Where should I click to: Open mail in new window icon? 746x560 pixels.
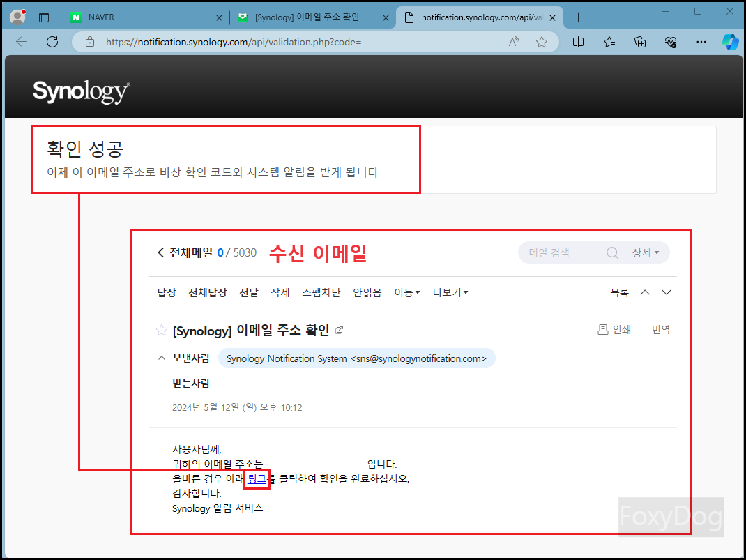(340, 330)
